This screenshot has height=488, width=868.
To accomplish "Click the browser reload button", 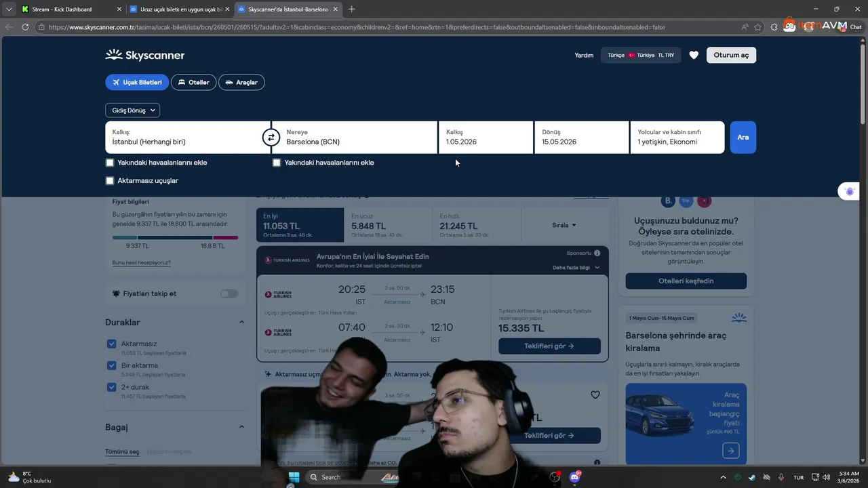I will pyautogui.click(x=25, y=27).
